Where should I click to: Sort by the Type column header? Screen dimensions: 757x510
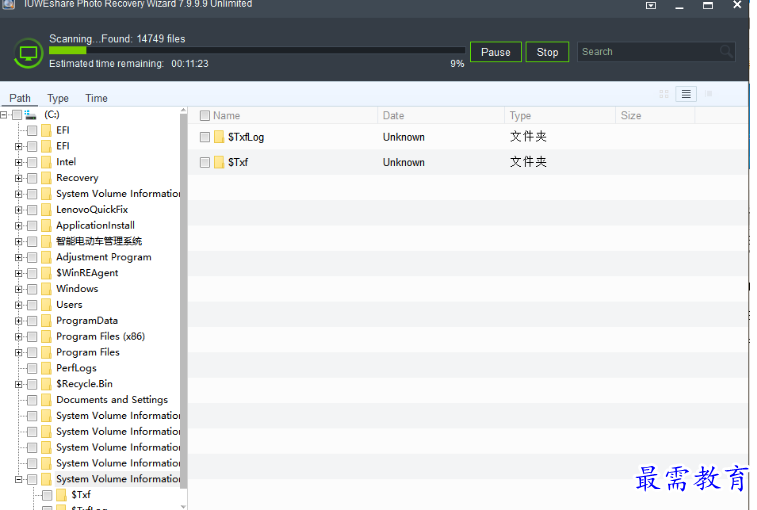pyautogui.click(x=520, y=115)
